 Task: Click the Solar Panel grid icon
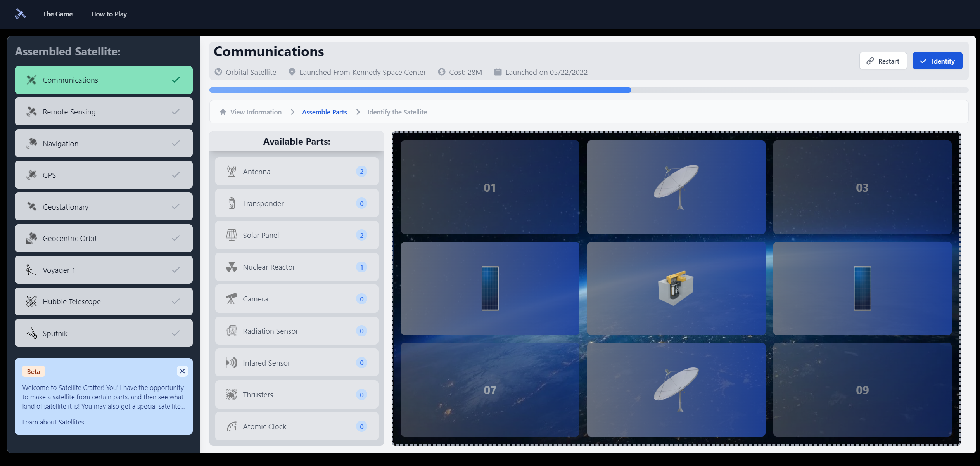232,235
